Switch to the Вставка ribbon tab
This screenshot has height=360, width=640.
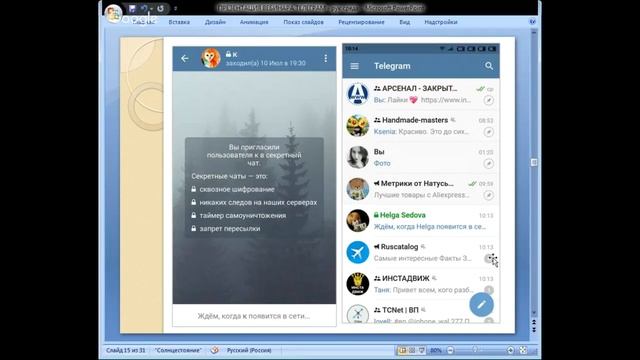click(x=179, y=22)
